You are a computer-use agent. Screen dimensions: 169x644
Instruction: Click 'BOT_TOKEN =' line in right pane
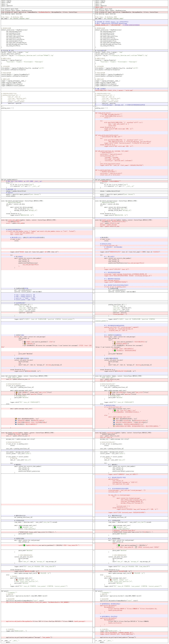109,18
